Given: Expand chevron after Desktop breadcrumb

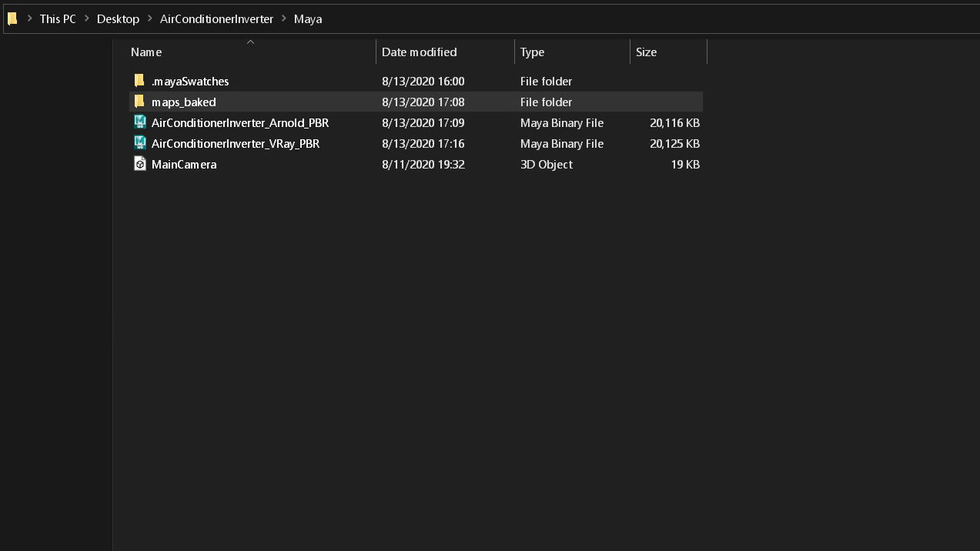Looking at the screenshot, I should click(x=149, y=18).
